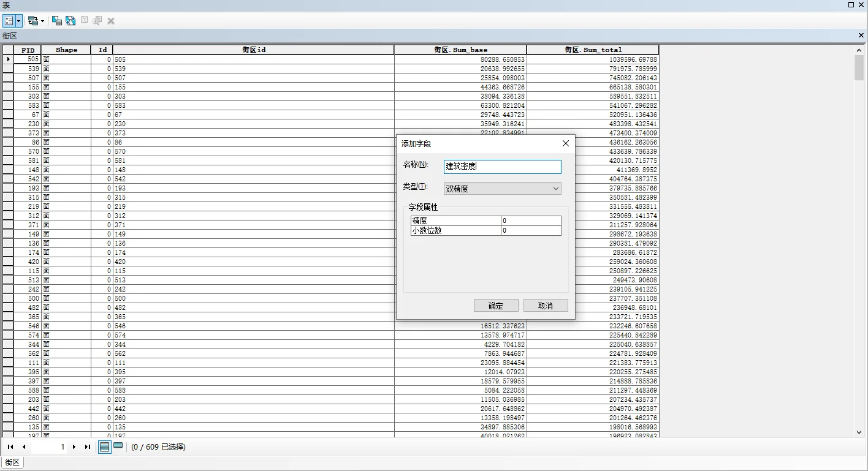Close the 添加字段 dialog
The image size is (868, 471).
(565, 143)
